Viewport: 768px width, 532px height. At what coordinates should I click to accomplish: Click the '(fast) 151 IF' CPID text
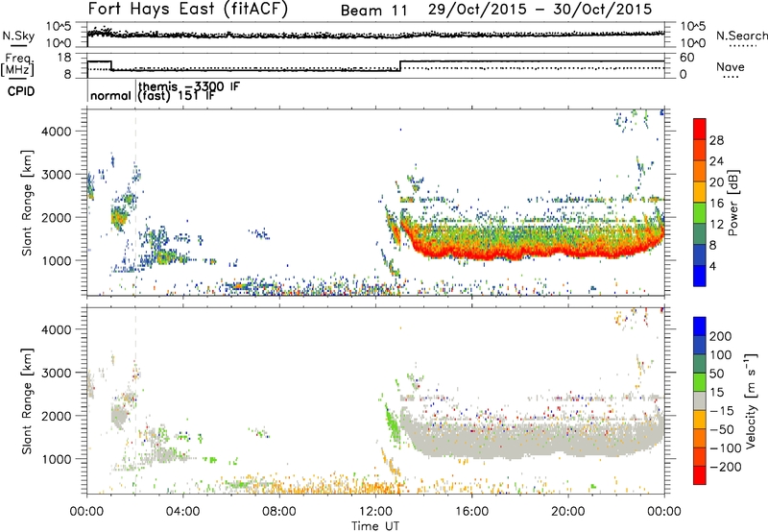click(177, 95)
